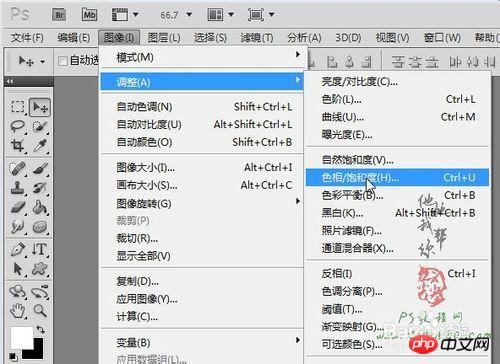The width and height of the screenshot is (500, 364).
Task: Collapse the toolbox with double-arrow button
Action: pyautogui.click(x=10, y=81)
